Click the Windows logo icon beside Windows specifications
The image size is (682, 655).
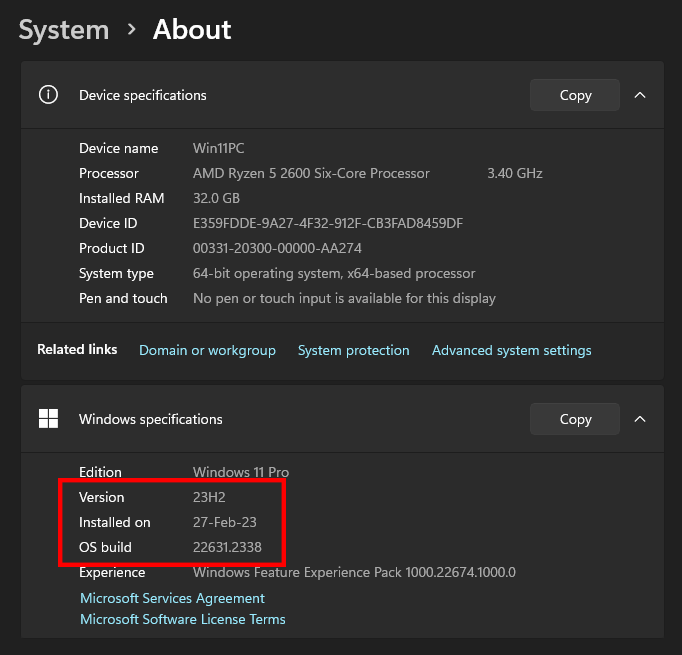(48, 419)
